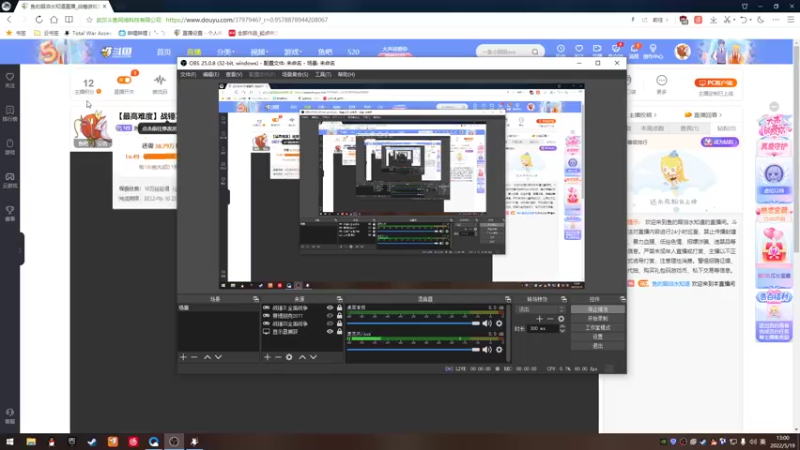Click the 时长 duration value field
The height and width of the screenshot is (450, 800).
[543, 329]
